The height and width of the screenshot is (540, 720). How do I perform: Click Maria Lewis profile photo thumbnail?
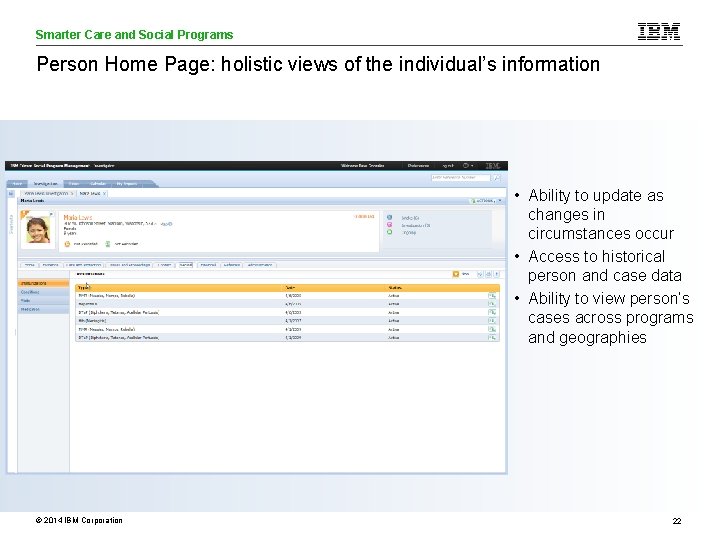point(38,229)
